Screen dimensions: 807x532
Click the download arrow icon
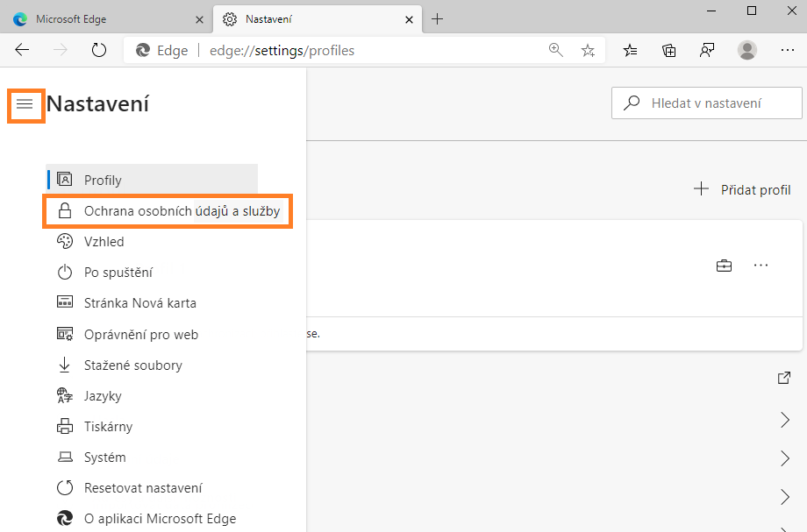point(64,365)
